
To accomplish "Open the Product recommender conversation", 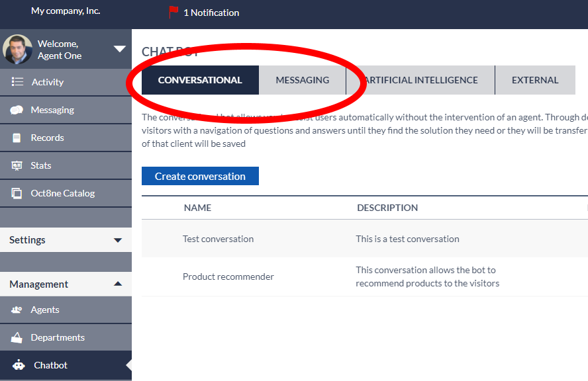I will pos(228,276).
